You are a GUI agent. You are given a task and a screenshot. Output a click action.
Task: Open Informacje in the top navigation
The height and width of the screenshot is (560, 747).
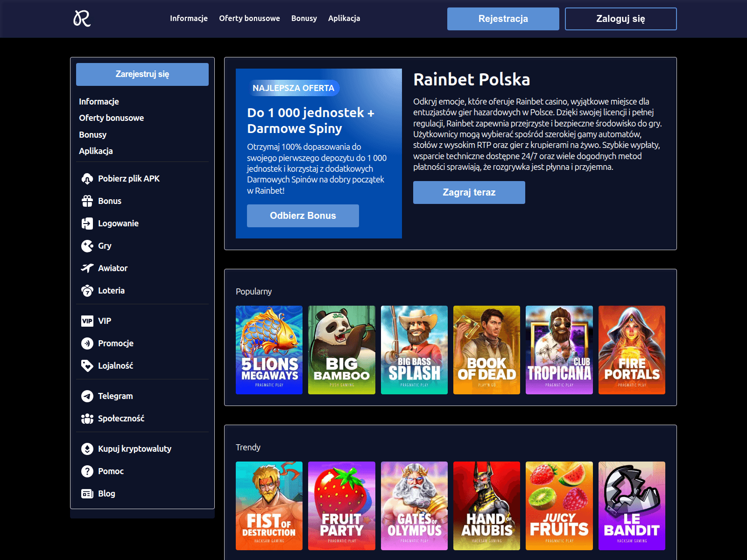tap(189, 18)
